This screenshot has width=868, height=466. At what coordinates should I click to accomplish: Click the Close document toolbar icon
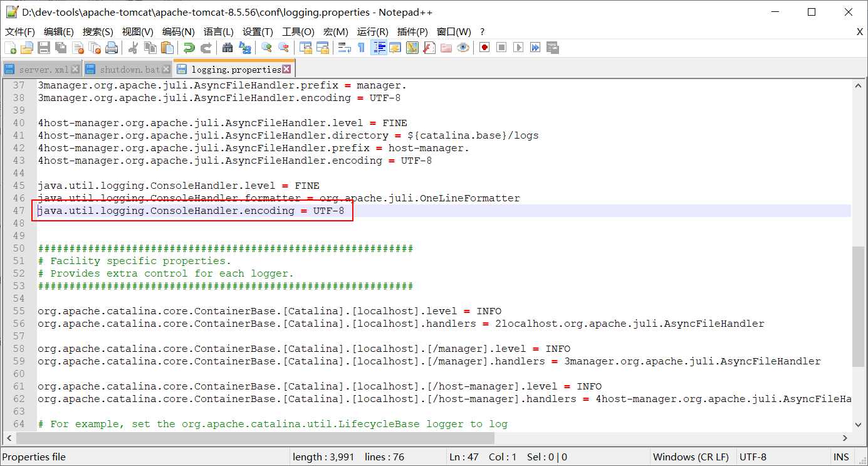[x=78, y=48]
